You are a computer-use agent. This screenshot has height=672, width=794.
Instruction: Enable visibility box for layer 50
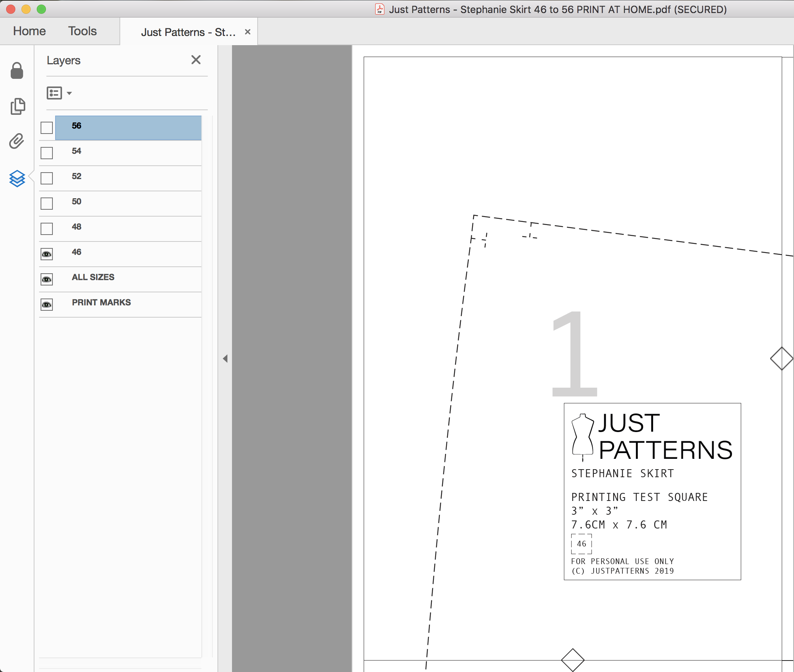[x=47, y=203]
